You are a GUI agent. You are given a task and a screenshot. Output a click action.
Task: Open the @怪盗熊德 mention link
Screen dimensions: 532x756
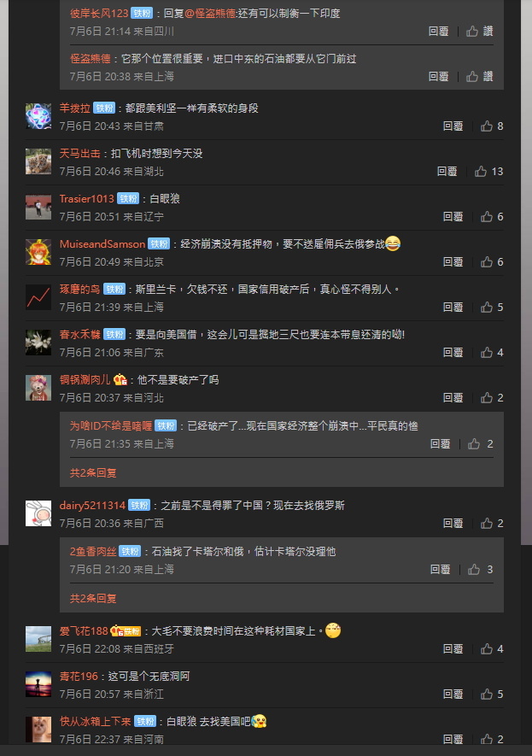[211, 14]
